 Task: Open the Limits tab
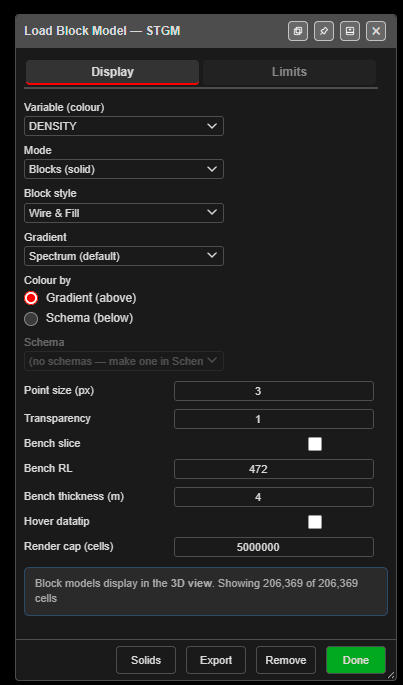click(x=289, y=72)
